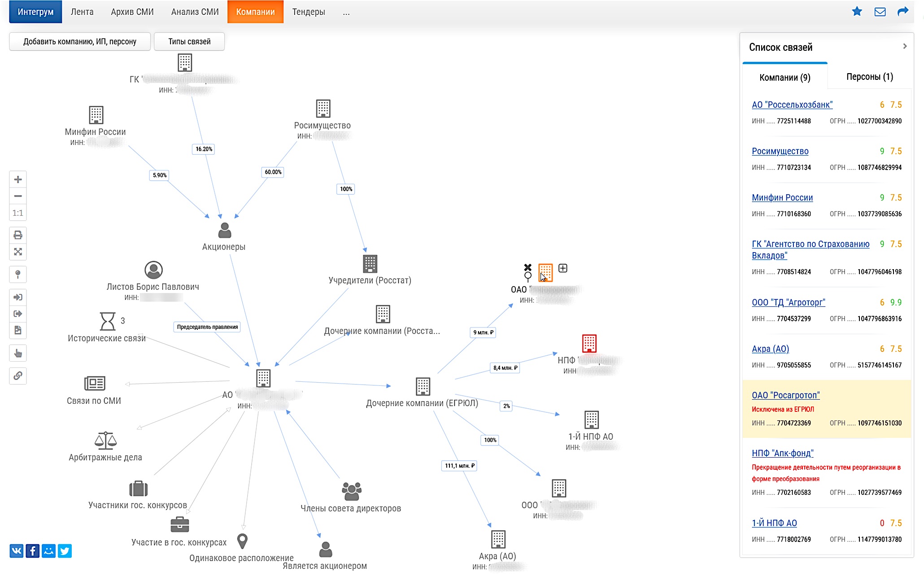The width and height of the screenshot is (924, 581).
Task: Remove selected node with X icon
Action: click(x=527, y=267)
